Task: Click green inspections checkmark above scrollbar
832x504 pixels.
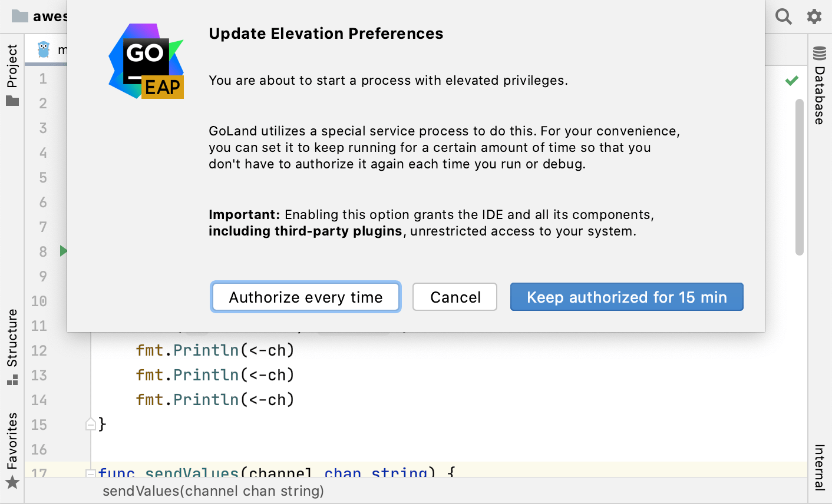Action: tap(793, 79)
